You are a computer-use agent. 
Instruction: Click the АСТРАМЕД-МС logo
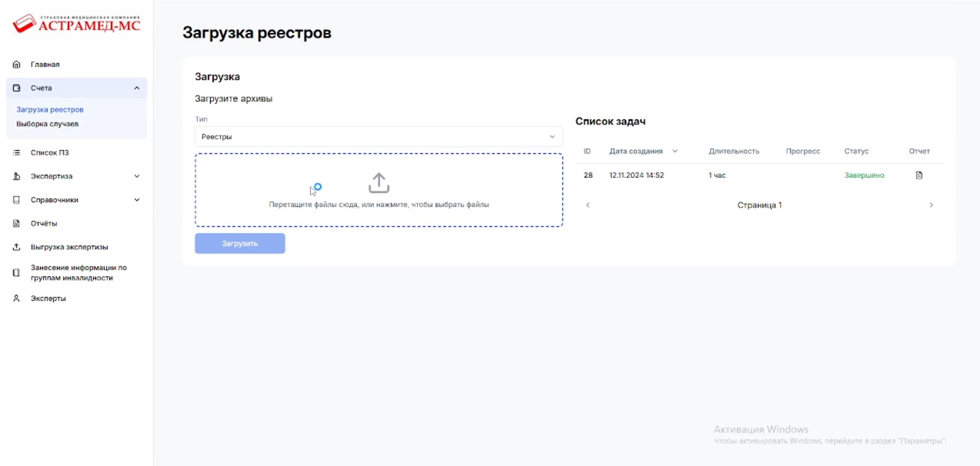[76, 23]
